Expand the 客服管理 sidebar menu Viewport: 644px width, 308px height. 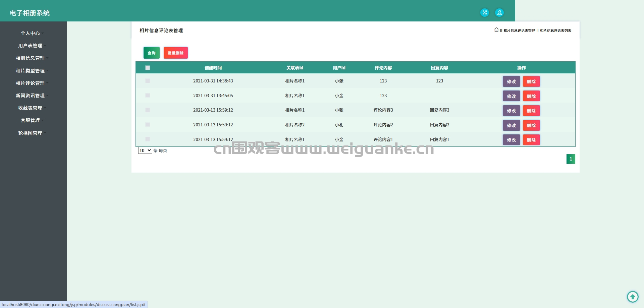pos(32,120)
